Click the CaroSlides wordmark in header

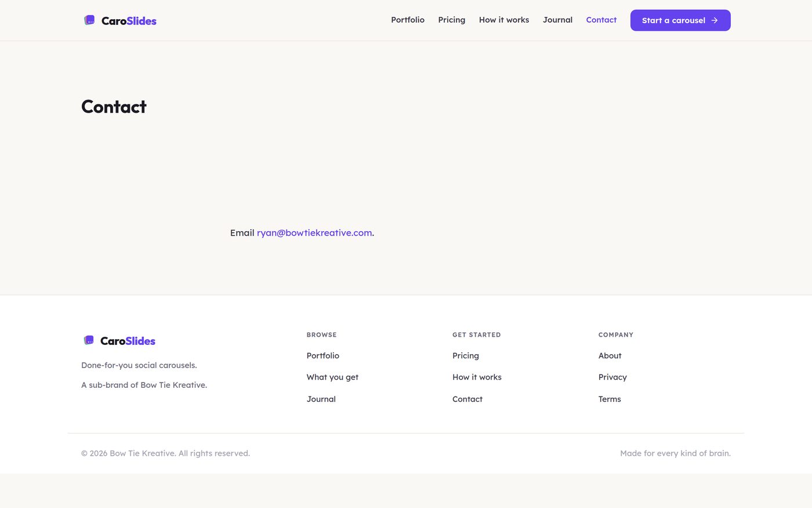pos(129,21)
